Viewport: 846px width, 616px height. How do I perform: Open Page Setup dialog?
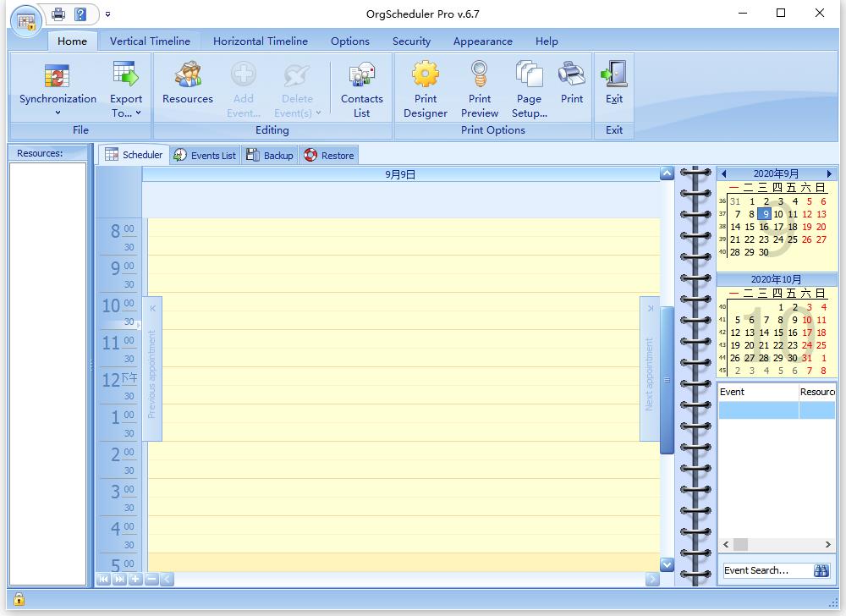pos(529,89)
